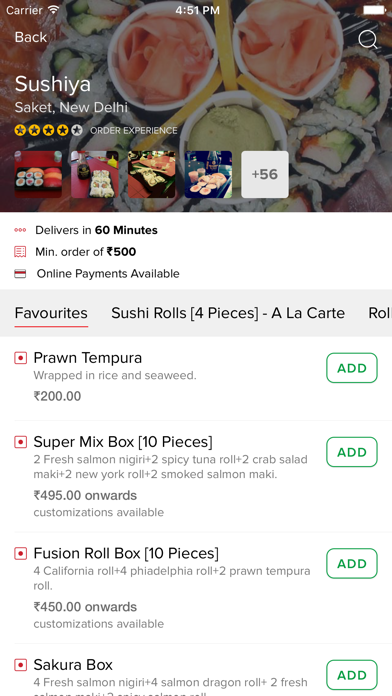The image size is (392, 696).
Task: Tap the star rating for order experience
Action: click(x=48, y=130)
